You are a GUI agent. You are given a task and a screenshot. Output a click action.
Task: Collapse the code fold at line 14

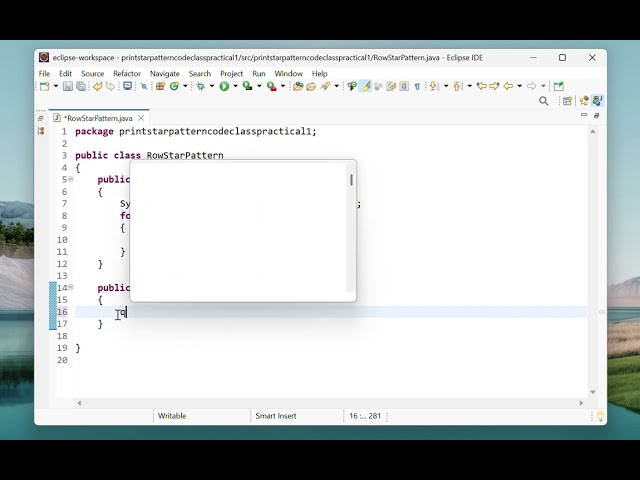[71, 287]
